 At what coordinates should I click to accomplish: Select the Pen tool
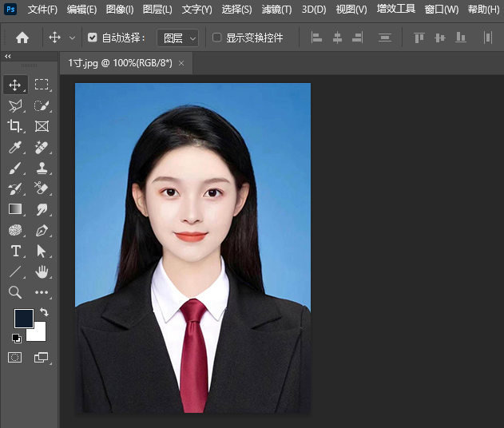pos(42,231)
